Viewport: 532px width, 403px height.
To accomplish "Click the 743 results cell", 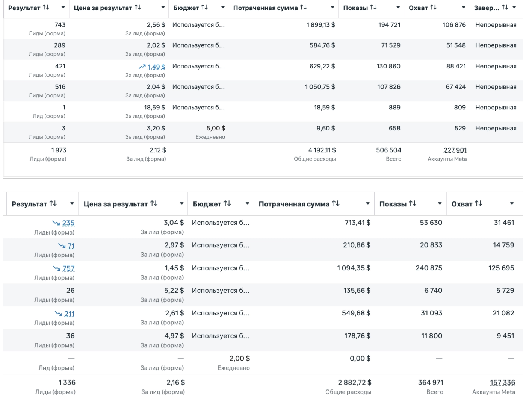I will tap(60, 25).
